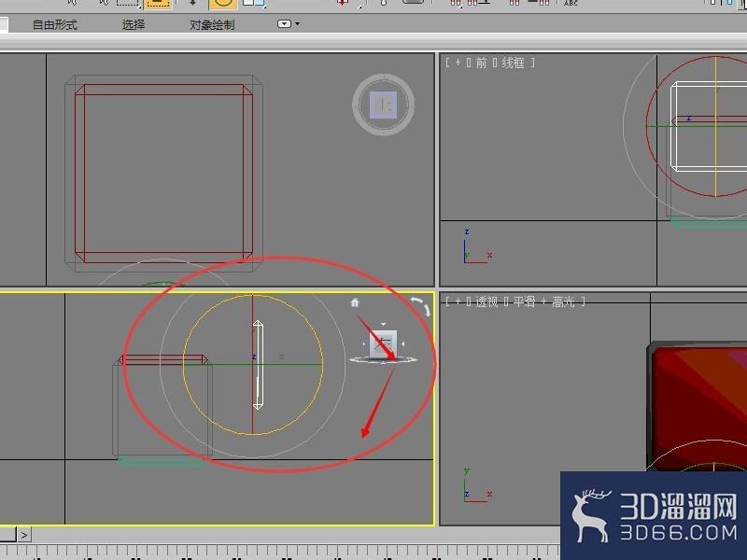Expand the ribbon minimize options dropdown
The height and width of the screenshot is (560, 747).
(x=289, y=24)
